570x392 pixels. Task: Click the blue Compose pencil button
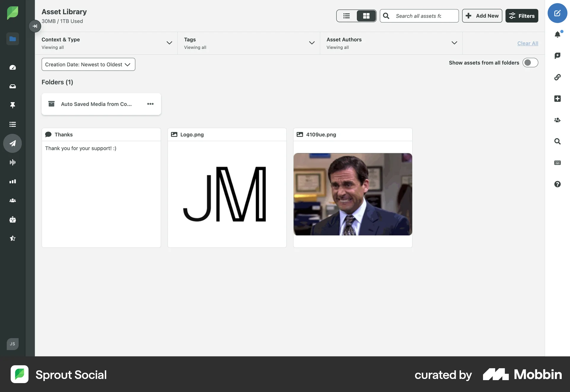pyautogui.click(x=558, y=13)
